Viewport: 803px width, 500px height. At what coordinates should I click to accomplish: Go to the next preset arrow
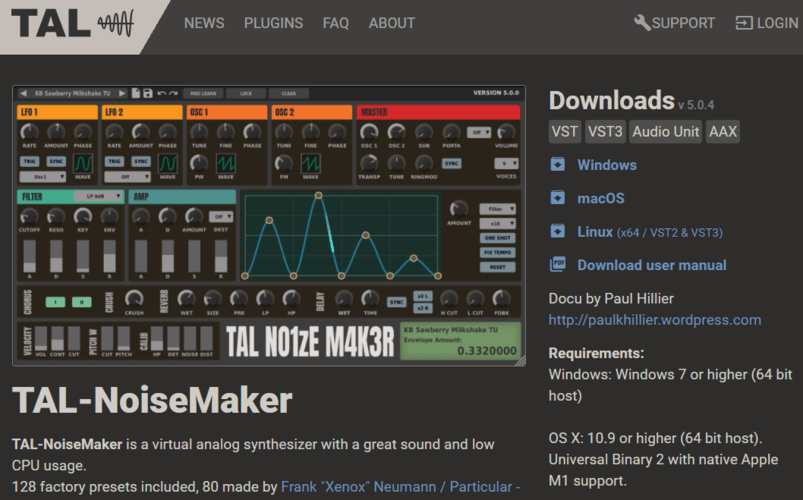coord(122,93)
